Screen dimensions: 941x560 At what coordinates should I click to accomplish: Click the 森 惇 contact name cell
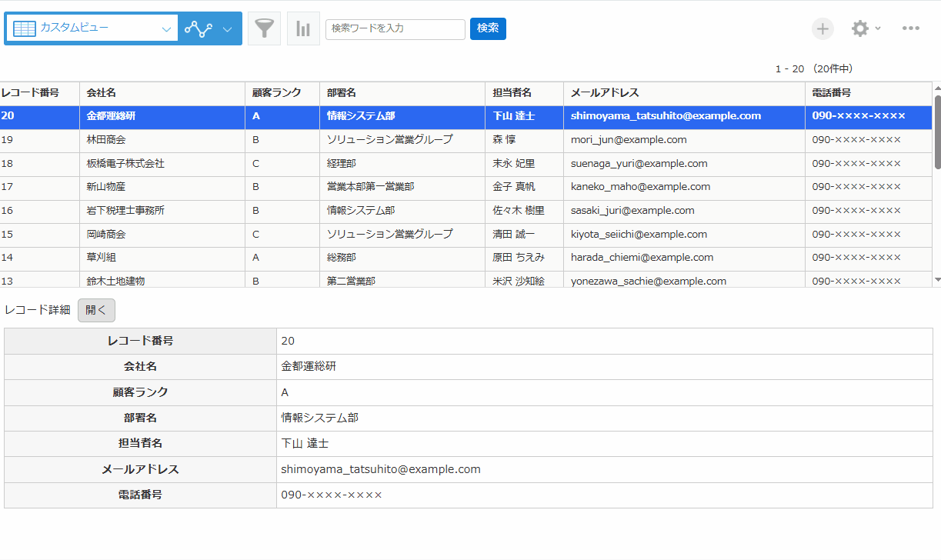click(524, 141)
